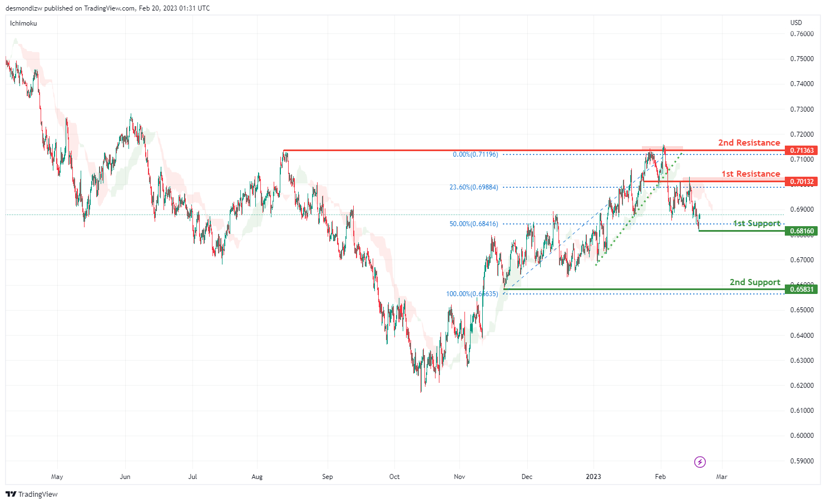
Task: Click the purple lightning bolt icon
Action: tap(700, 462)
